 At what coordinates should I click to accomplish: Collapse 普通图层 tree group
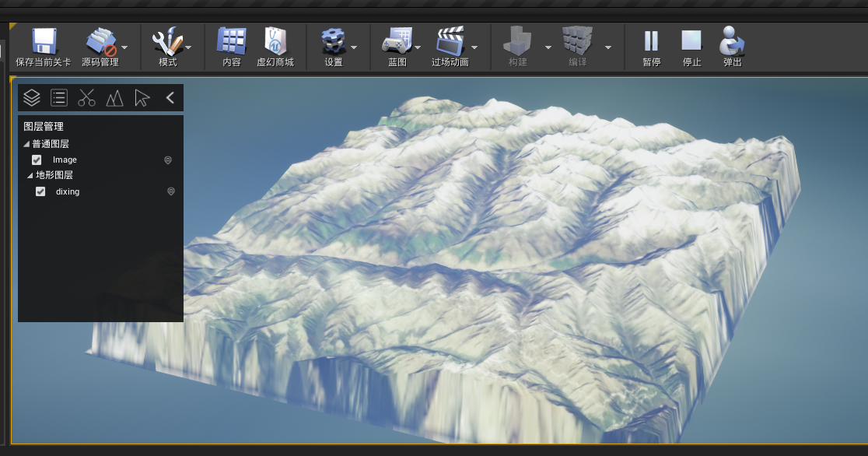[26, 144]
